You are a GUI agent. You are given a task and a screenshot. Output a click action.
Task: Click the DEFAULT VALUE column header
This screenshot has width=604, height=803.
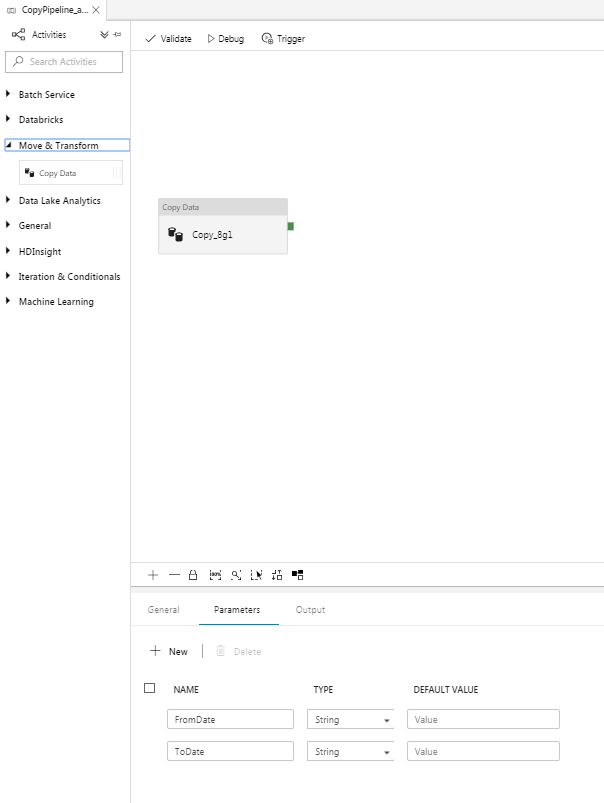point(446,689)
